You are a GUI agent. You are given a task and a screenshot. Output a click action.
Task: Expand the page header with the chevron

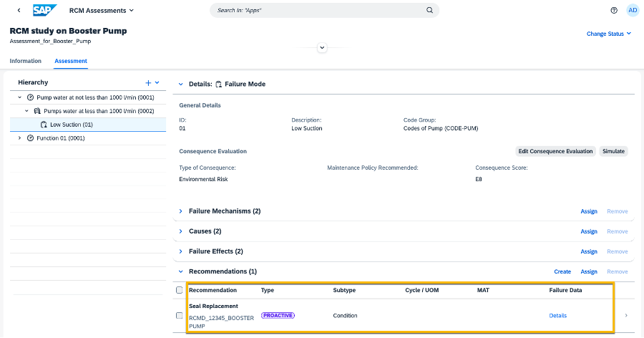pos(322,48)
